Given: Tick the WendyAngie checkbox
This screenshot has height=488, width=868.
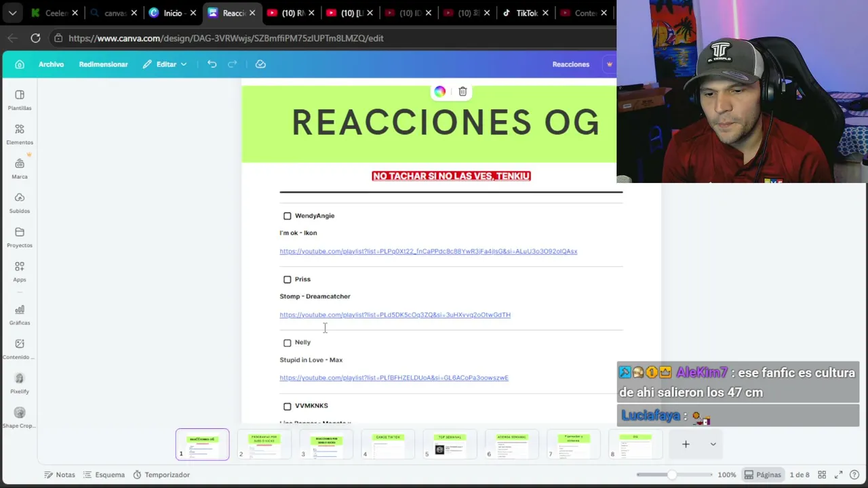Looking at the screenshot, I should tap(288, 216).
